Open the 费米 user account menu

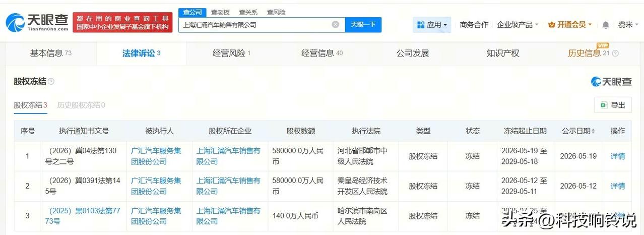[628, 25]
